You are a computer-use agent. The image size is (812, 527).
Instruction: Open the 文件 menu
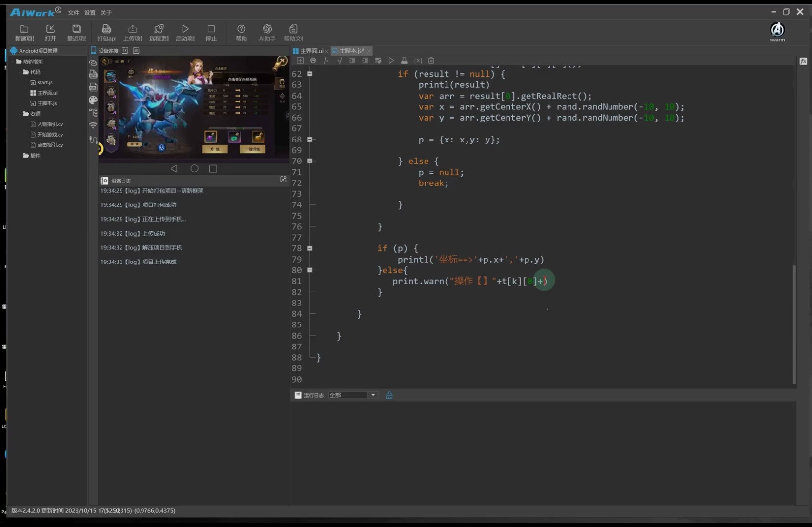73,13
